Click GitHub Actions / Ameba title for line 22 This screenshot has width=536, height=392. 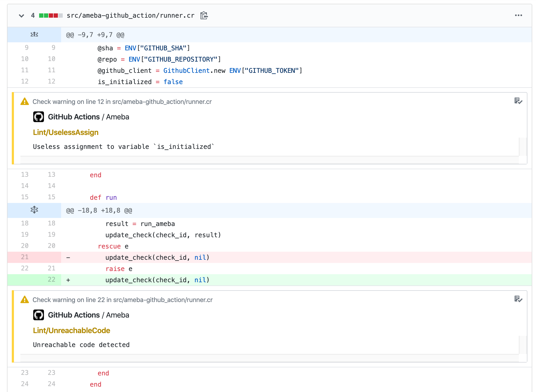point(88,315)
